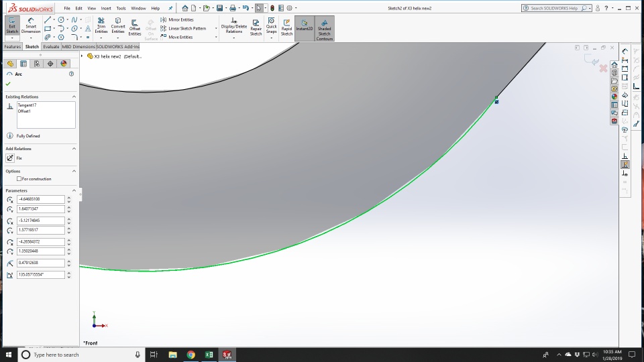
Task: Click the angle field showing 135.05715554°
Action: (x=41, y=275)
